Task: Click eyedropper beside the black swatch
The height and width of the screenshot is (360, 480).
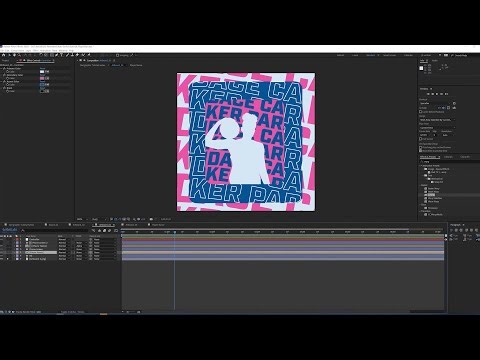Action: [x=47, y=91]
